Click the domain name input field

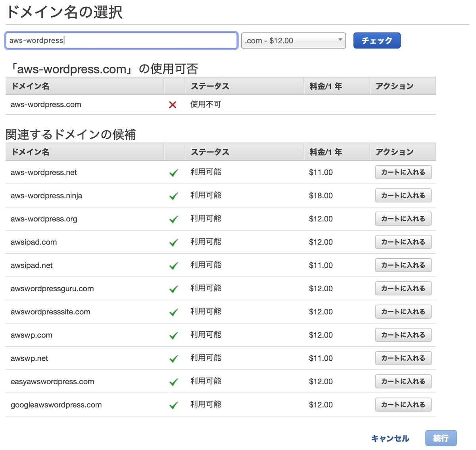click(121, 40)
